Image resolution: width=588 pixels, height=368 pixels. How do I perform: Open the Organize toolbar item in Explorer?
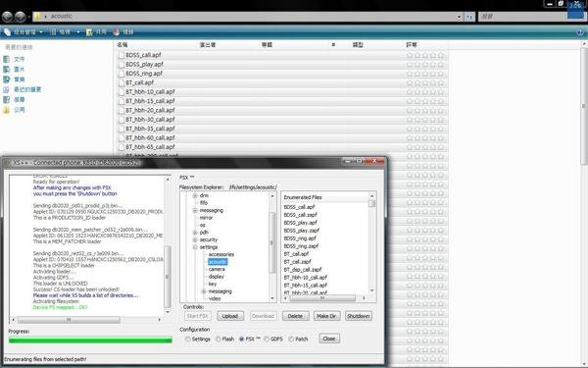24,32
